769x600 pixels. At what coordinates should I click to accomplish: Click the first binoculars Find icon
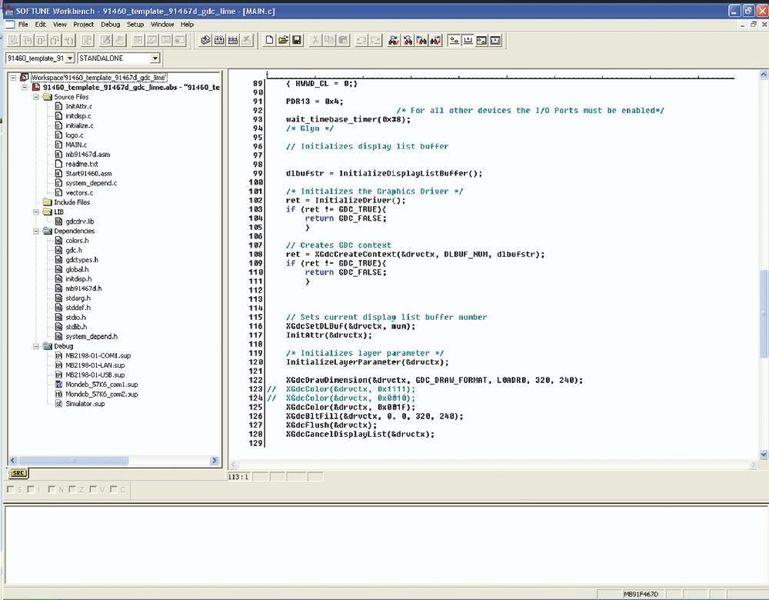[394, 40]
